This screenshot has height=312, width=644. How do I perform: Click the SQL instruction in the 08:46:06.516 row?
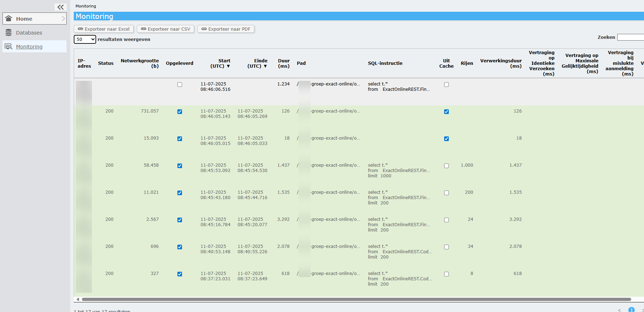399,87
